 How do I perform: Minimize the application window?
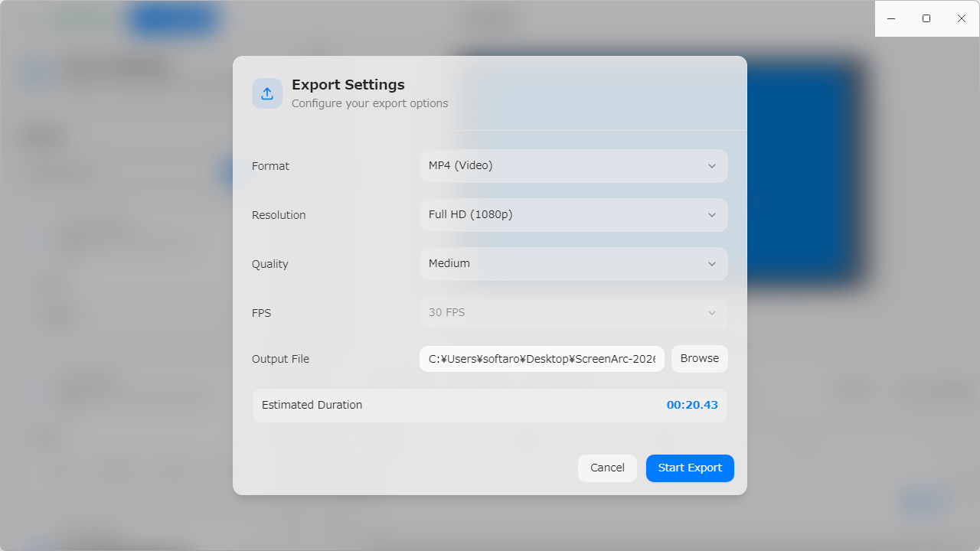(x=891, y=18)
